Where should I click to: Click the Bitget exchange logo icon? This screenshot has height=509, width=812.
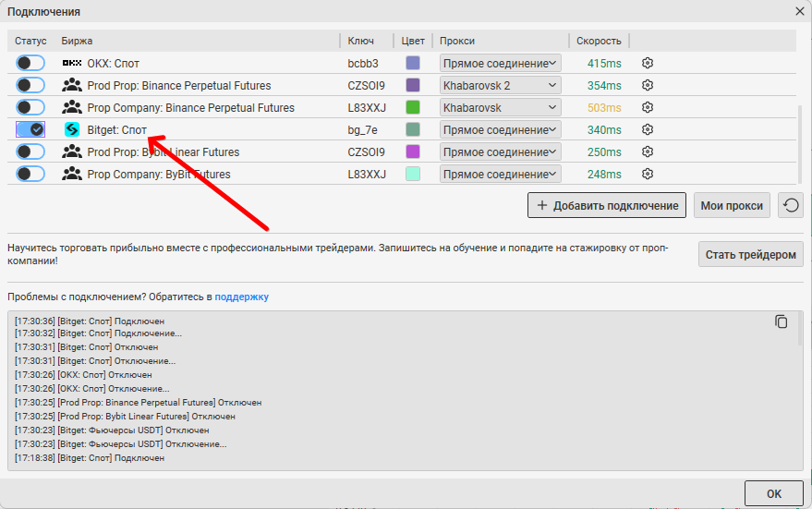tap(72, 129)
